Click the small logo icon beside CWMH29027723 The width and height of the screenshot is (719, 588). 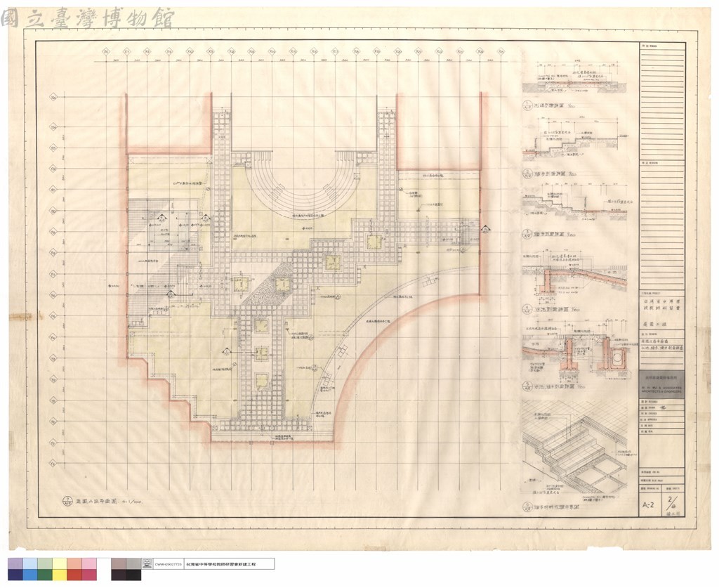coord(147,563)
